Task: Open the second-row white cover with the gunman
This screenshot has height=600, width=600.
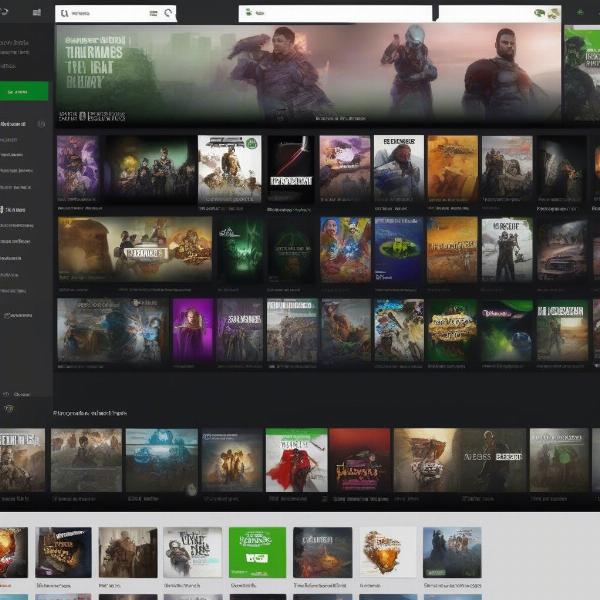Action: click(x=507, y=249)
